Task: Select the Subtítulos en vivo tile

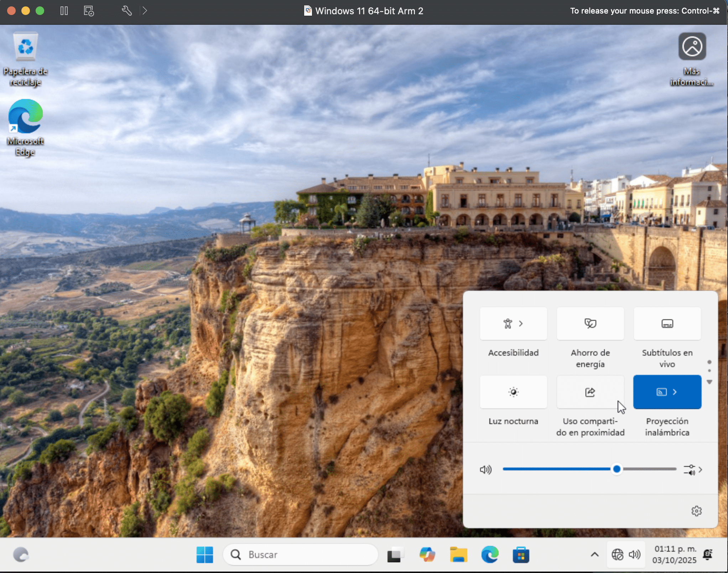Action: point(667,324)
